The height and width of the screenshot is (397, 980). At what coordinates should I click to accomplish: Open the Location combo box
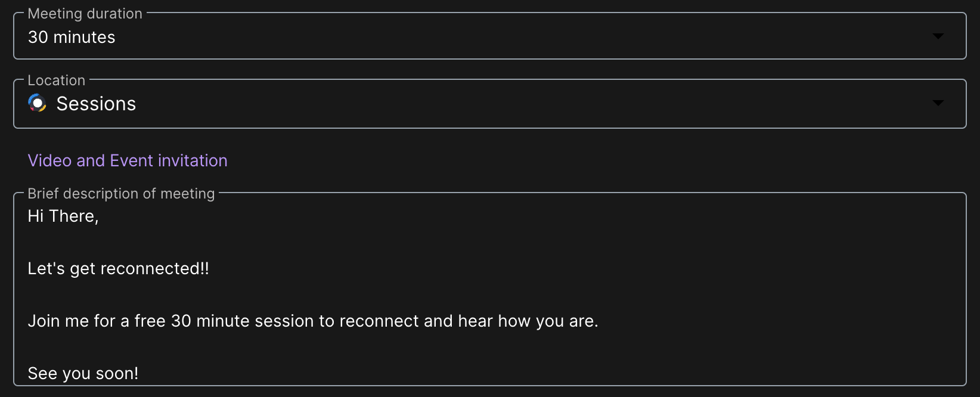point(490,104)
